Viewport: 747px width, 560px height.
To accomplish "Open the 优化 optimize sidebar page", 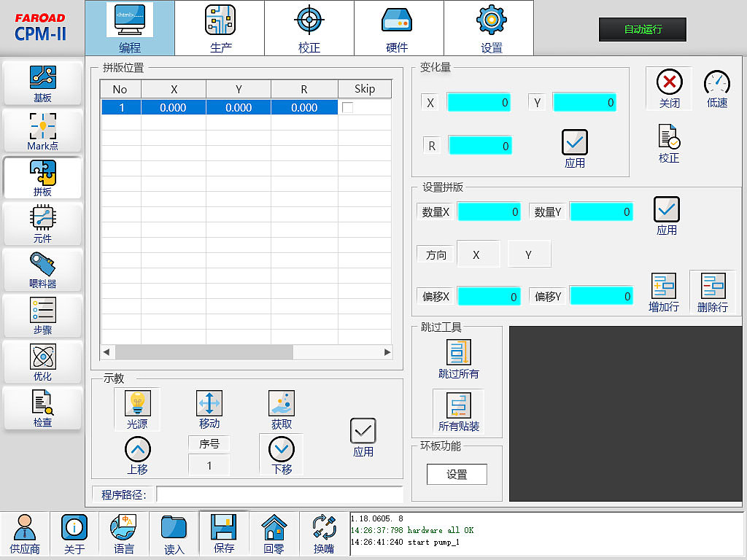I will pos(42,362).
